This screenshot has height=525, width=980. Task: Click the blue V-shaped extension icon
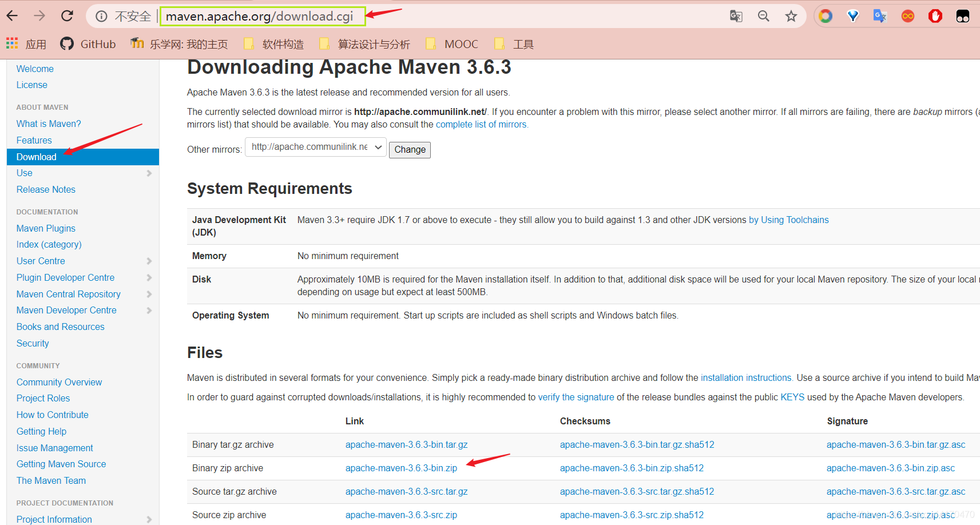point(853,16)
